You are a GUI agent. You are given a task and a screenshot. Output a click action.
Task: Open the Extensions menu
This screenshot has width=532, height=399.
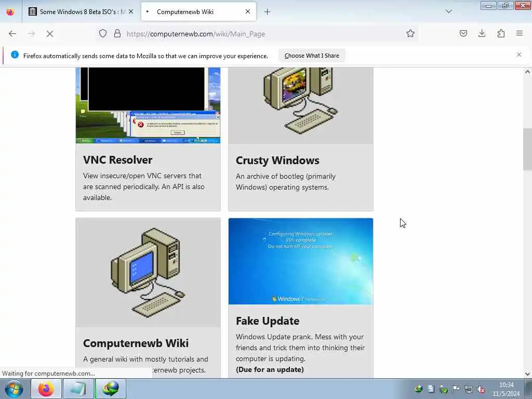501,33
